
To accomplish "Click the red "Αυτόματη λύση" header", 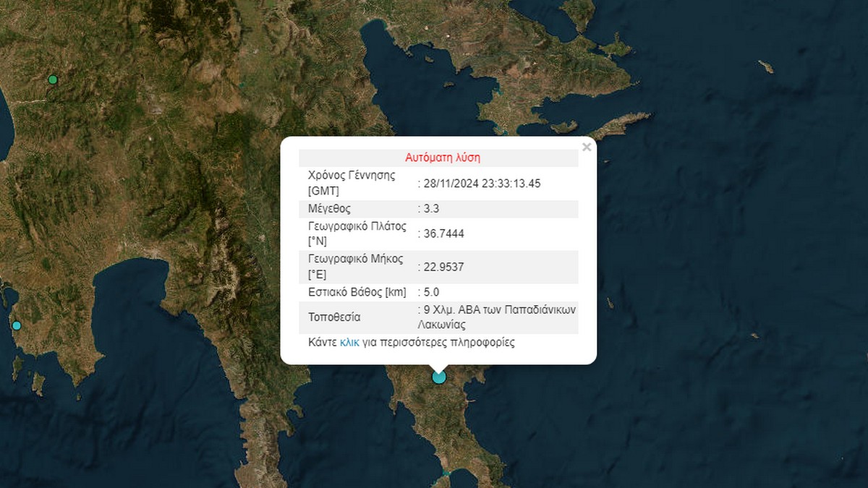I will click(x=442, y=157).
